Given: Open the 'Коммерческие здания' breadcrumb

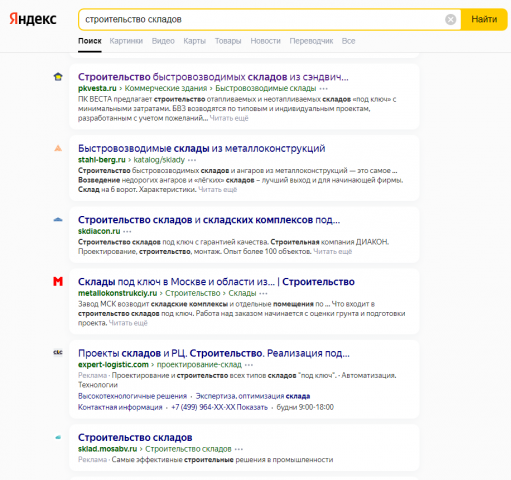Looking at the screenshot, I should [x=166, y=88].
